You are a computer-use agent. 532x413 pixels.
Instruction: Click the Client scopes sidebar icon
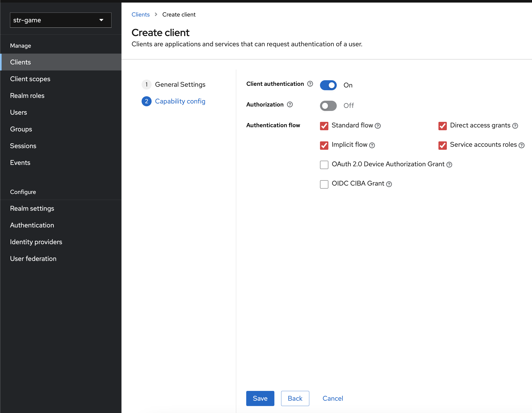tap(30, 79)
